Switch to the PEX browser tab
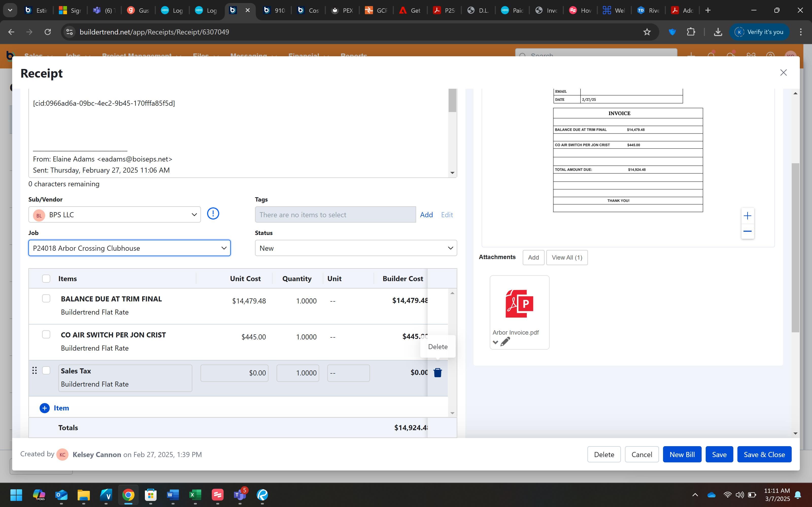Screen dimensions: 812x507 [342, 10]
